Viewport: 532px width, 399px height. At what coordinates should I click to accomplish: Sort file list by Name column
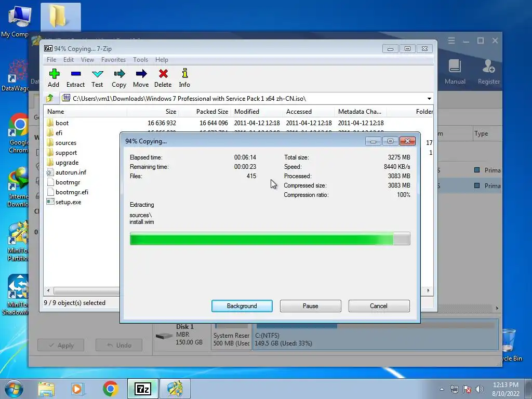click(x=86, y=112)
